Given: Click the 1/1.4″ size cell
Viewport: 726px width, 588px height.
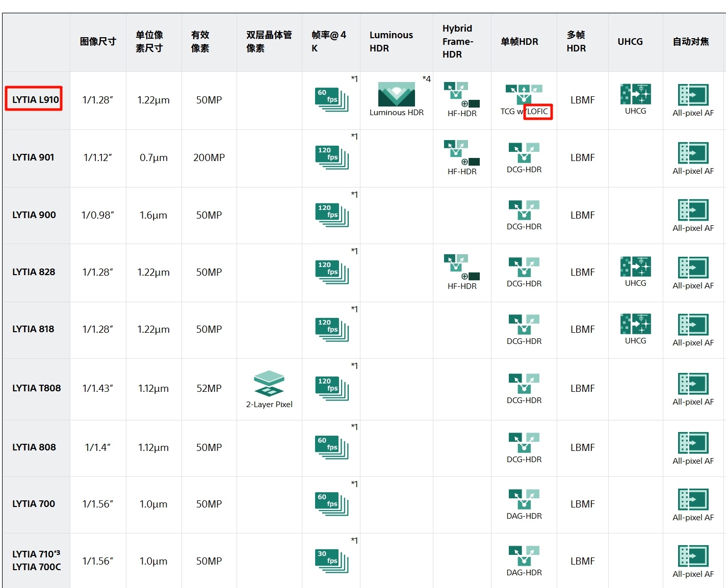Looking at the screenshot, I should click(98, 448).
